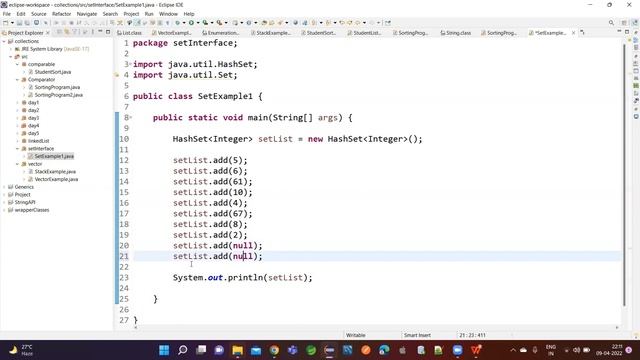Click the New file toolbar icon
This screenshot has width=640, height=360.
(x=6, y=23)
